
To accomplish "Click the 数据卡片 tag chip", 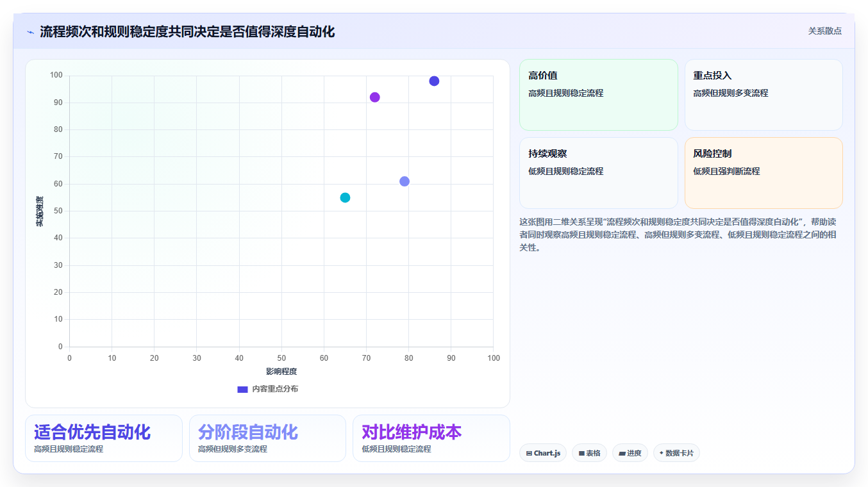I will click(x=676, y=453).
